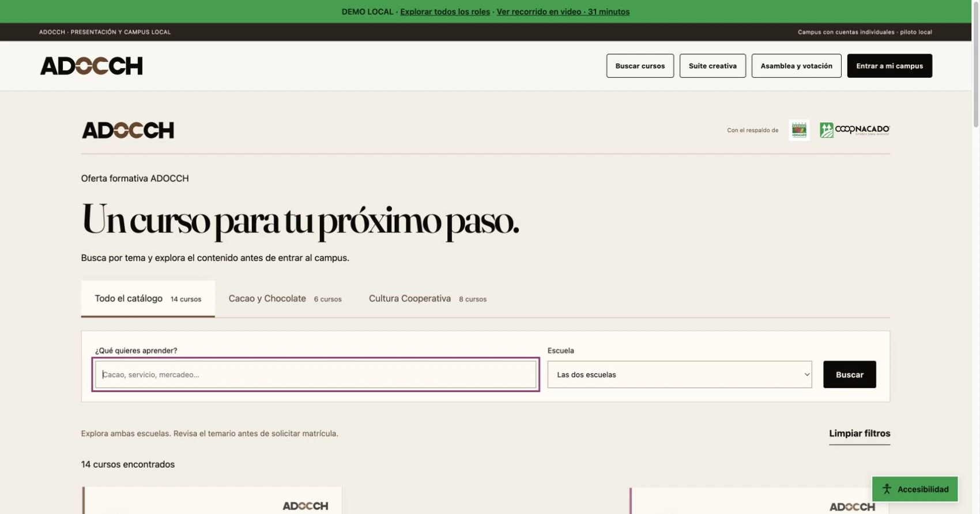Switch to Cacao y Chocolate tab
Image resolution: width=980 pixels, height=514 pixels.
(285, 299)
